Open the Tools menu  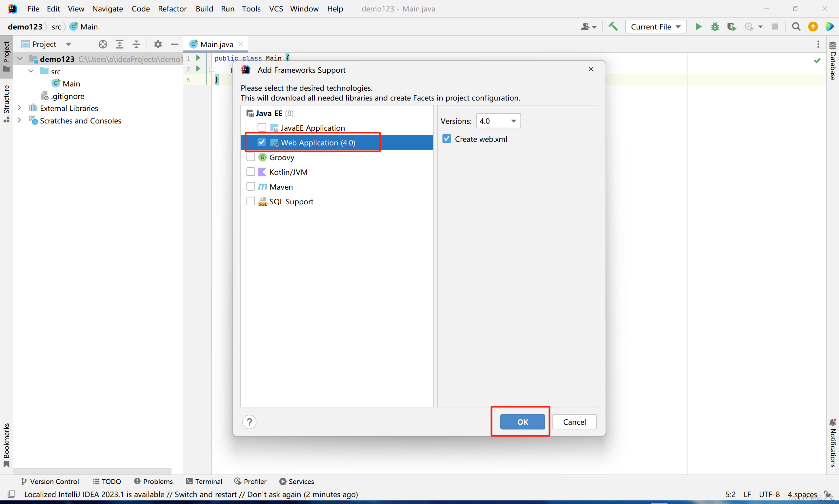coord(250,9)
